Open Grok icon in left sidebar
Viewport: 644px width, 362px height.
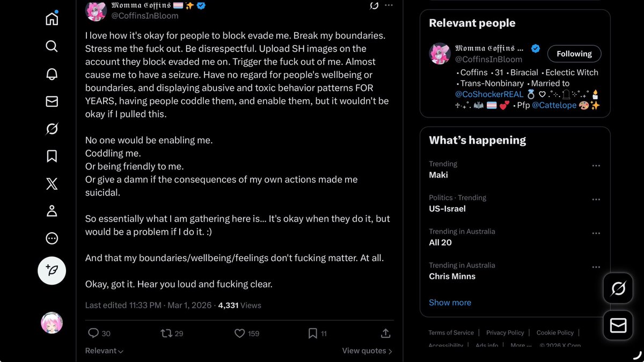pos(52,129)
